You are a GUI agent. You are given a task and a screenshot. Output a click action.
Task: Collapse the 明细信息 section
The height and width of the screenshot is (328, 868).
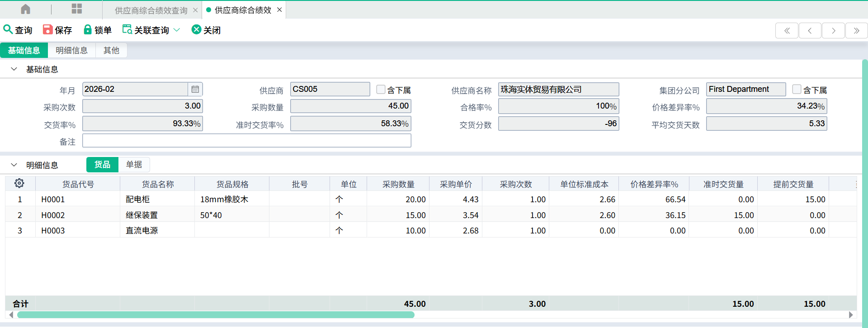coord(14,165)
